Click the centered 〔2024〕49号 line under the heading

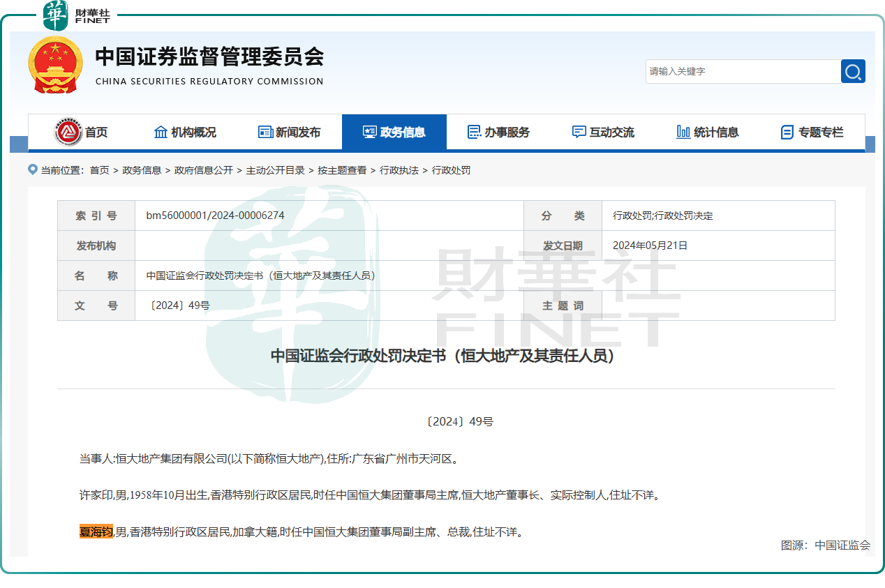(459, 422)
